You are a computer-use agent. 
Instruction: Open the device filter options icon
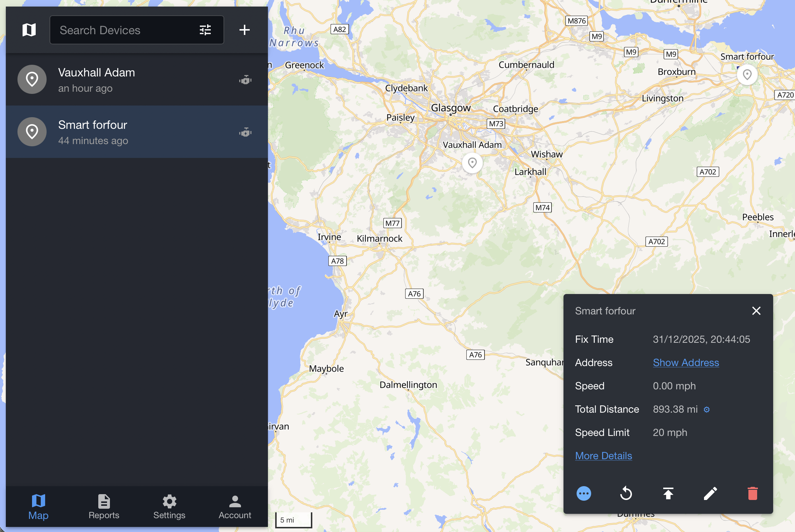205,30
